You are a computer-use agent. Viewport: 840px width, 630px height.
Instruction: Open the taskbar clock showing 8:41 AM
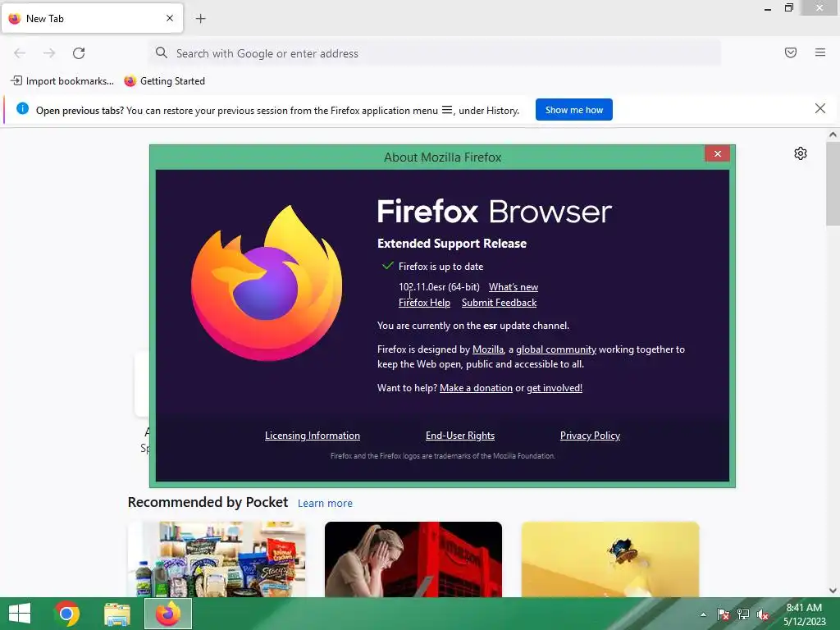804,614
